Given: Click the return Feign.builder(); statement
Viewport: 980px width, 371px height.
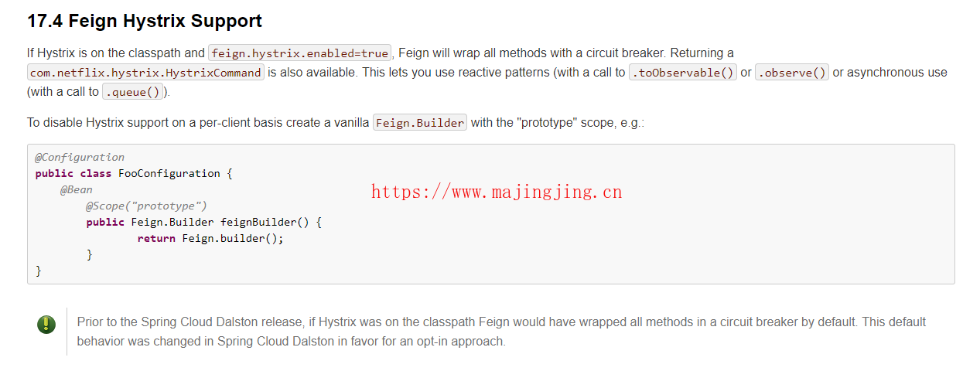Looking at the screenshot, I should tap(210, 238).
